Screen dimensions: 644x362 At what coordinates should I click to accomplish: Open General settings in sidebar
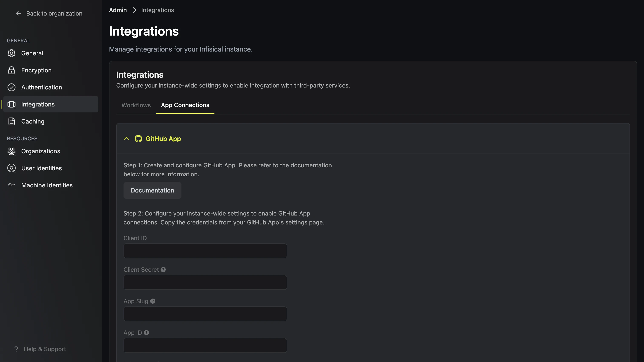(51, 53)
